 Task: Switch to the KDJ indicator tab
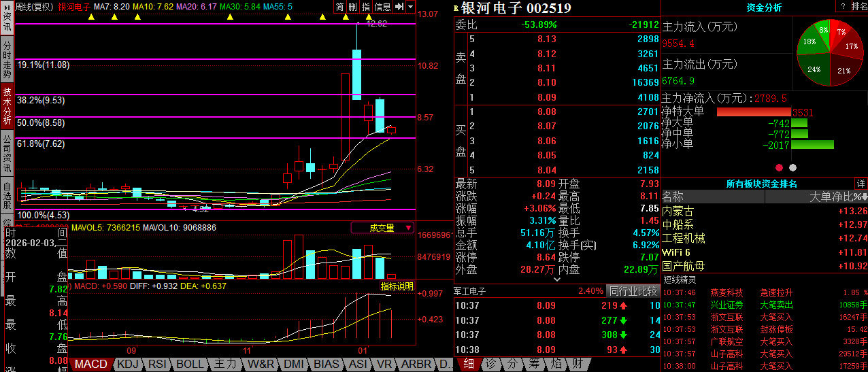(x=128, y=364)
